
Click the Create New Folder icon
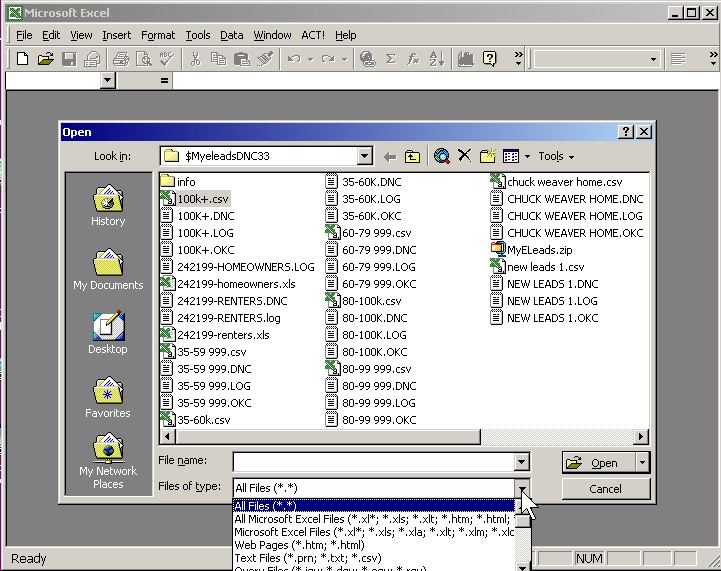click(x=487, y=156)
